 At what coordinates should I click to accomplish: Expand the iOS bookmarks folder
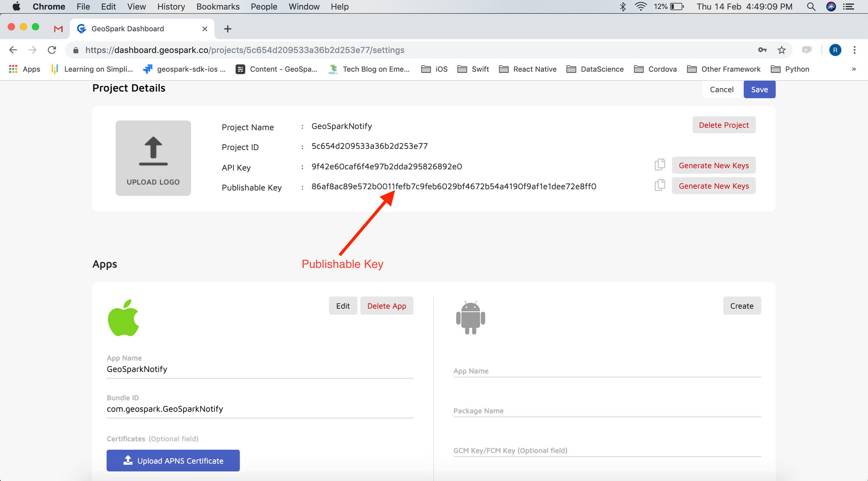coord(434,69)
